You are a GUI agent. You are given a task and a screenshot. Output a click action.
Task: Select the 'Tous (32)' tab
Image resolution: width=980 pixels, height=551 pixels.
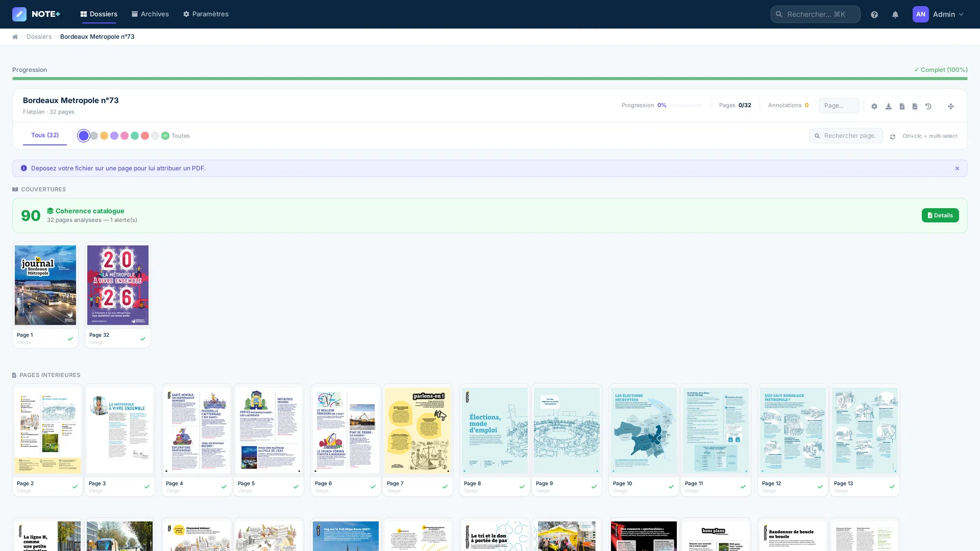(x=44, y=135)
